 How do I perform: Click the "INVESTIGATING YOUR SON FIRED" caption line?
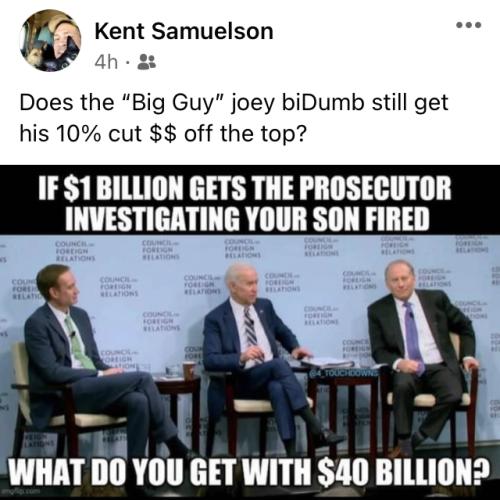(247, 218)
